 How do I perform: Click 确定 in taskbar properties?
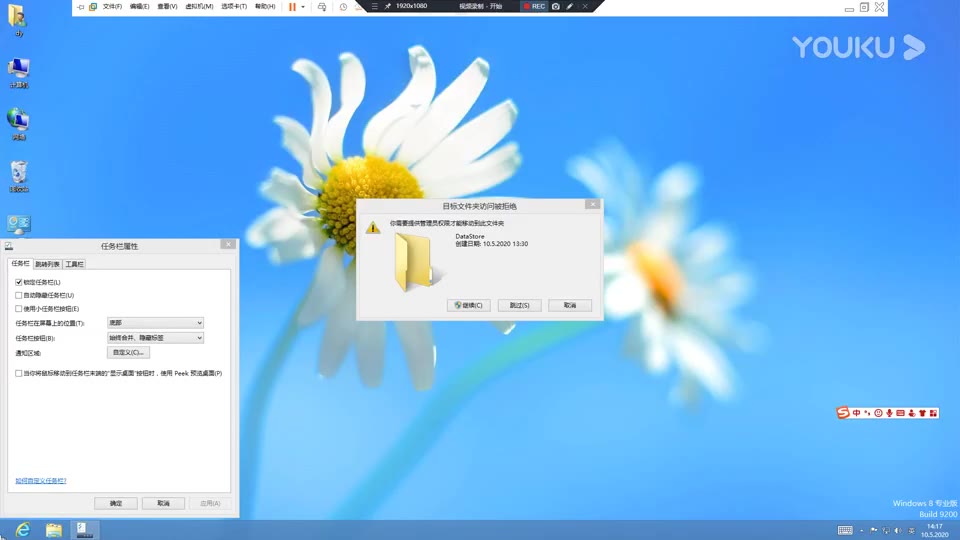(x=116, y=503)
